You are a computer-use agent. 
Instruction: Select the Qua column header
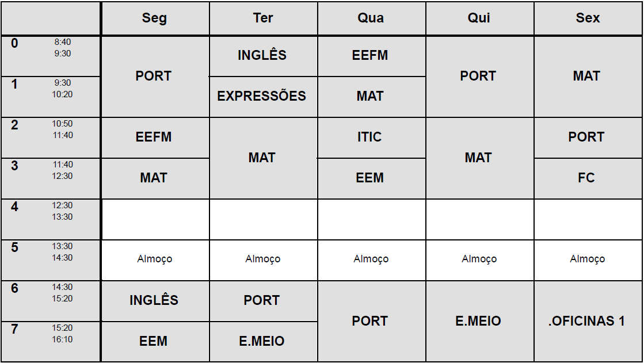[371, 18]
